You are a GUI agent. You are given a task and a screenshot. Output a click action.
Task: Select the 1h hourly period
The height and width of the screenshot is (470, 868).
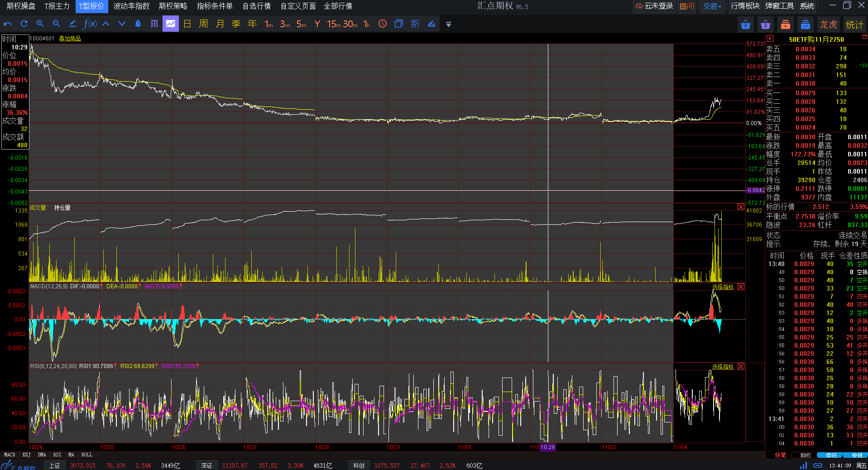pos(366,24)
